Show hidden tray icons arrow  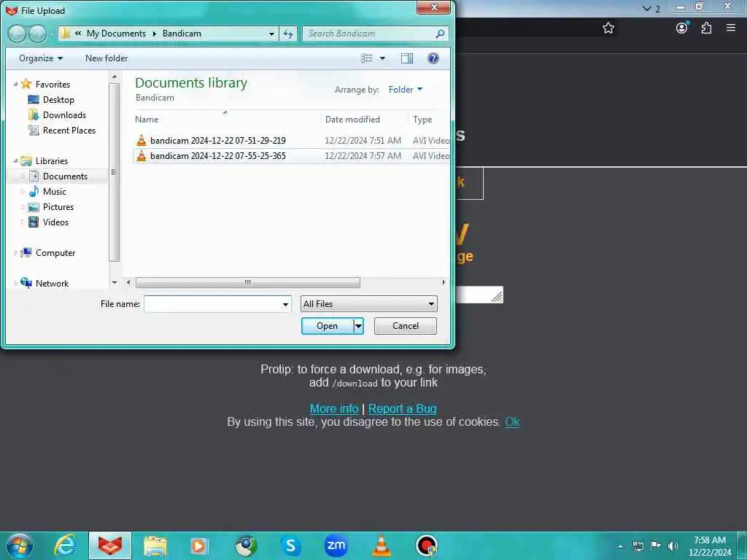click(x=620, y=546)
